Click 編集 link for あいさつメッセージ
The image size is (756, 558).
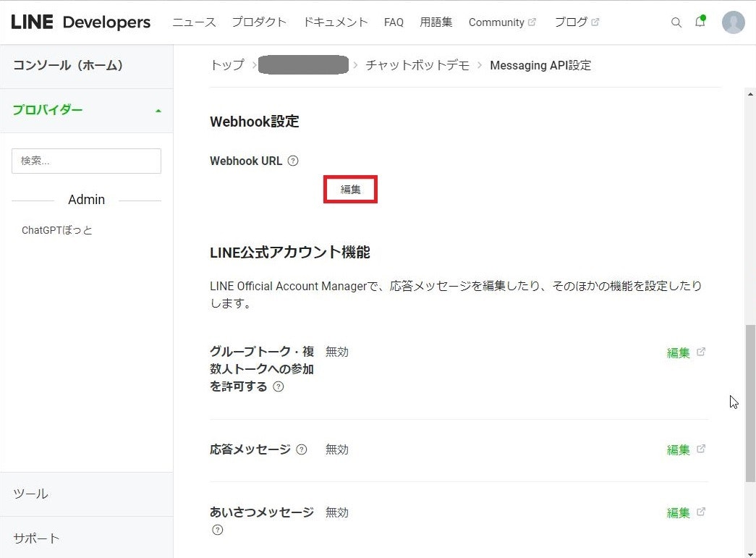tap(678, 512)
